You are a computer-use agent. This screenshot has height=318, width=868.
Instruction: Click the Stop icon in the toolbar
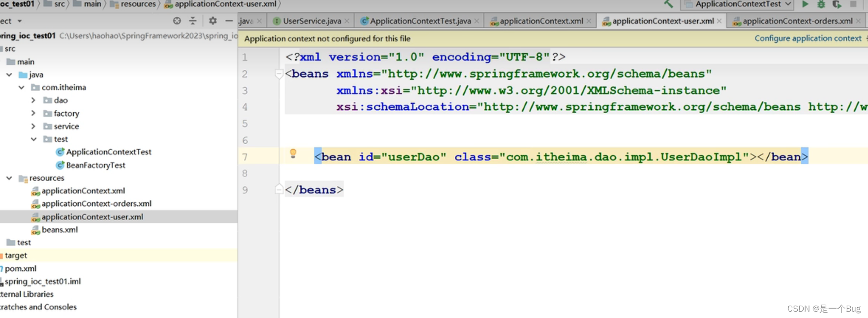pos(853,4)
